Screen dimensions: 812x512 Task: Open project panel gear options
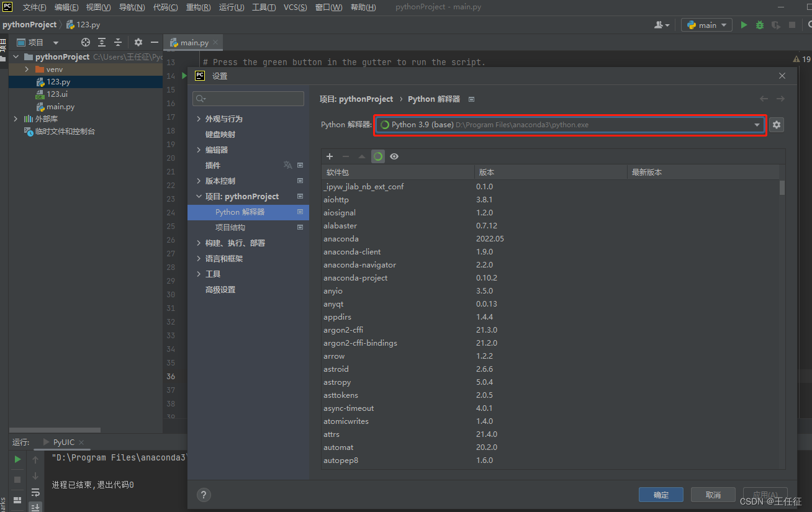tap(138, 42)
